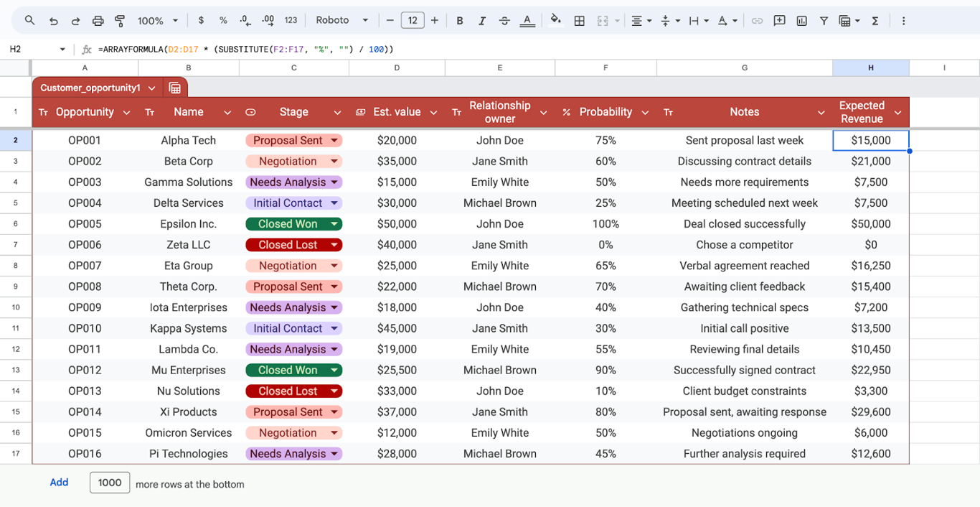Open the Alpha Tech Proposal Sent stage chip

pyautogui.click(x=294, y=141)
